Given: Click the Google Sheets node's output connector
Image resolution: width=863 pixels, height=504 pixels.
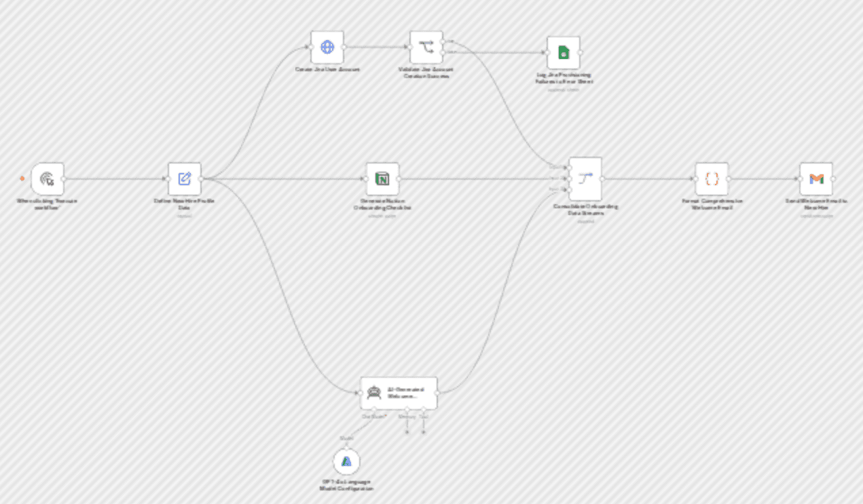Looking at the screenshot, I should coord(581,53).
